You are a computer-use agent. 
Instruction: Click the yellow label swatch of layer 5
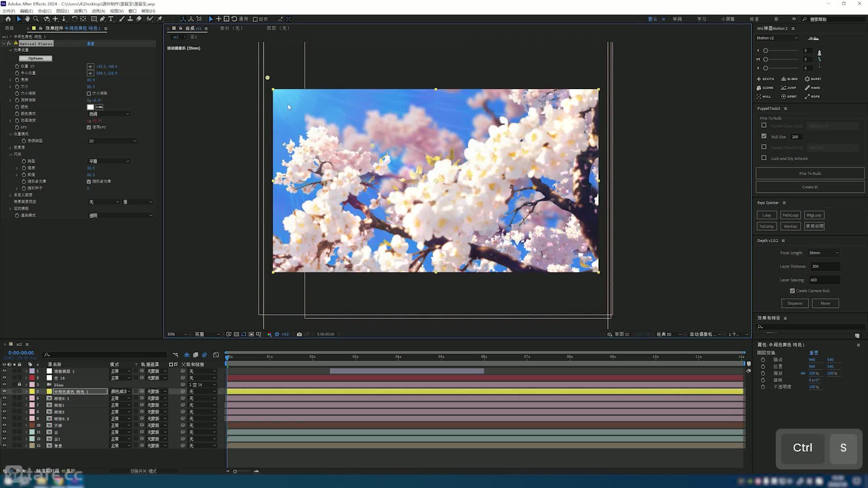(x=32, y=391)
